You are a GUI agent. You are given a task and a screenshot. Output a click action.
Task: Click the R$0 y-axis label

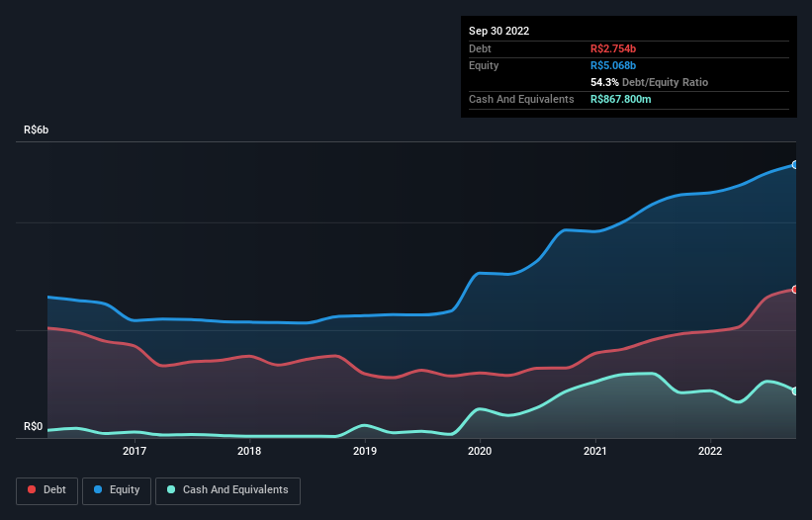(x=34, y=426)
